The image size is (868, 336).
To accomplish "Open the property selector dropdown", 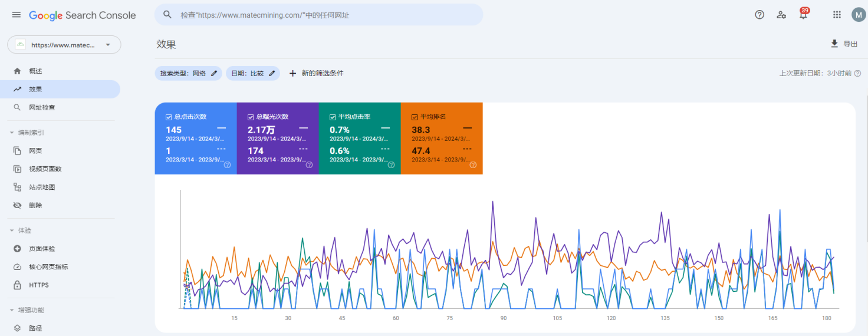I will 64,45.
